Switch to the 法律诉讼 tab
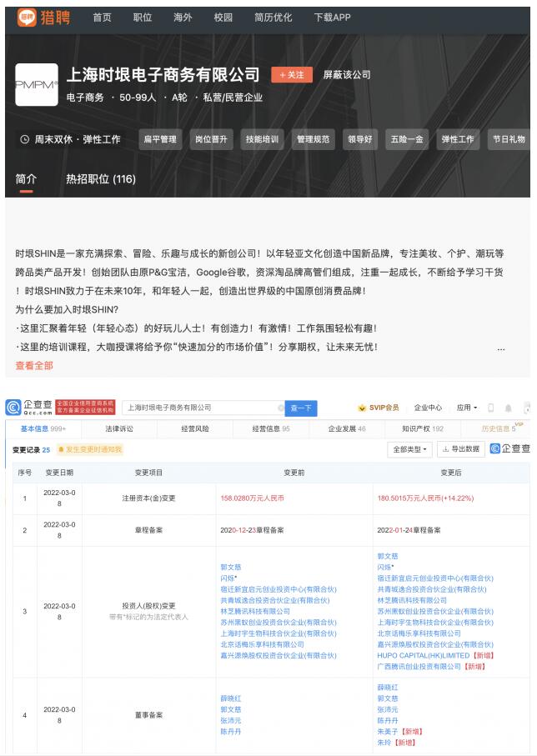The width and height of the screenshot is (537, 756). click(119, 428)
